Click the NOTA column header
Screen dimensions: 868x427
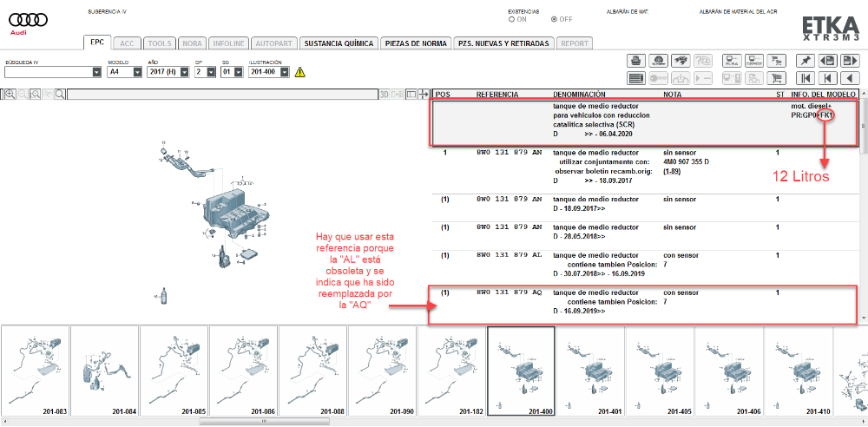(672, 95)
